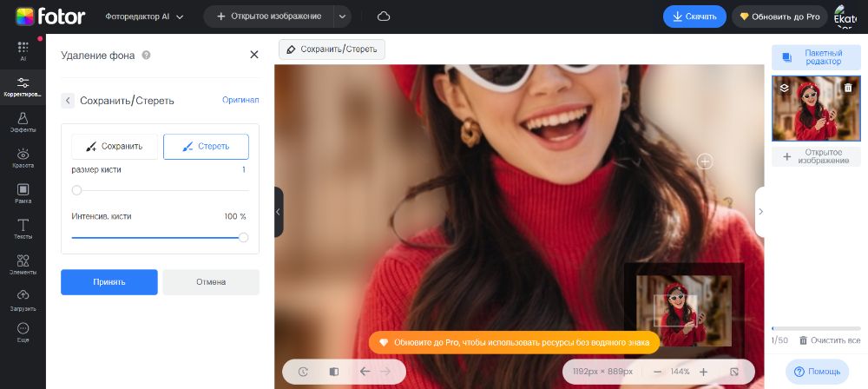Select the Сохранить brush mode

pos(115,147)
